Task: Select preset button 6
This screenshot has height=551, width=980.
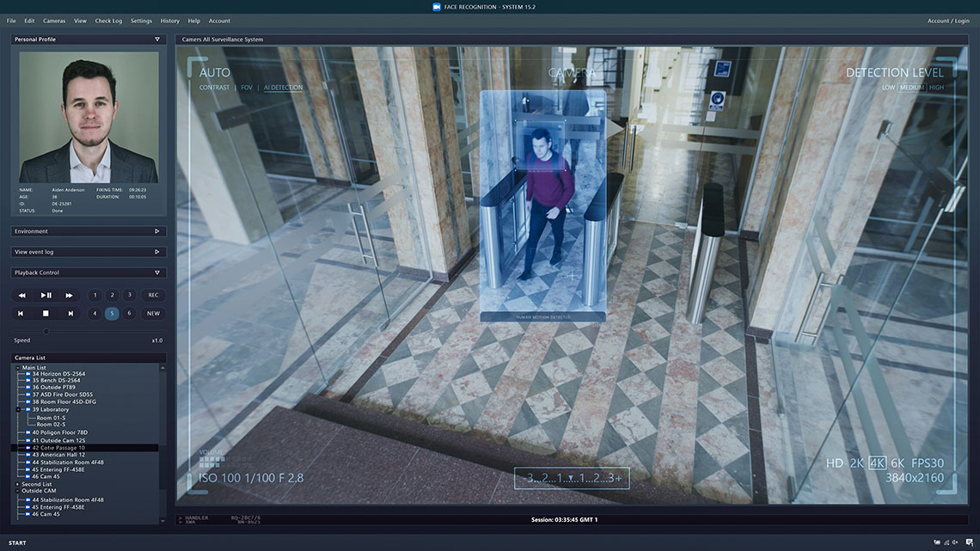Action: tap(129, 313)
